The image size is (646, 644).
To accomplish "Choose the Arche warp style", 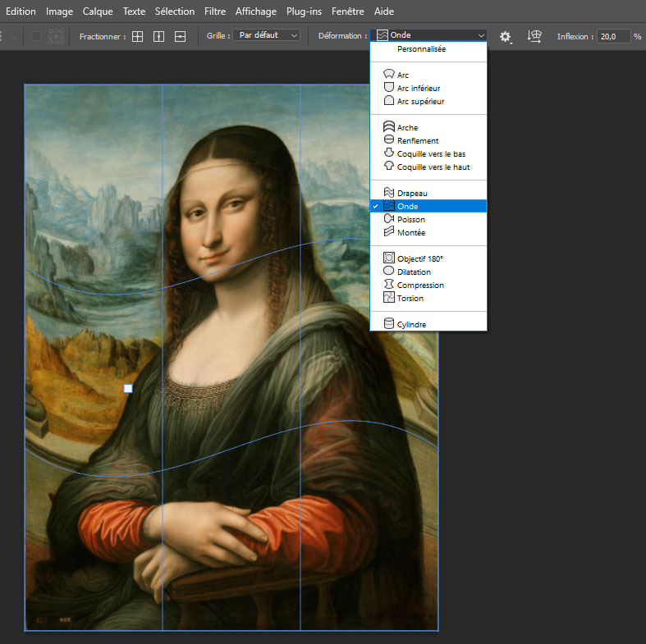I will click(428, 127).
